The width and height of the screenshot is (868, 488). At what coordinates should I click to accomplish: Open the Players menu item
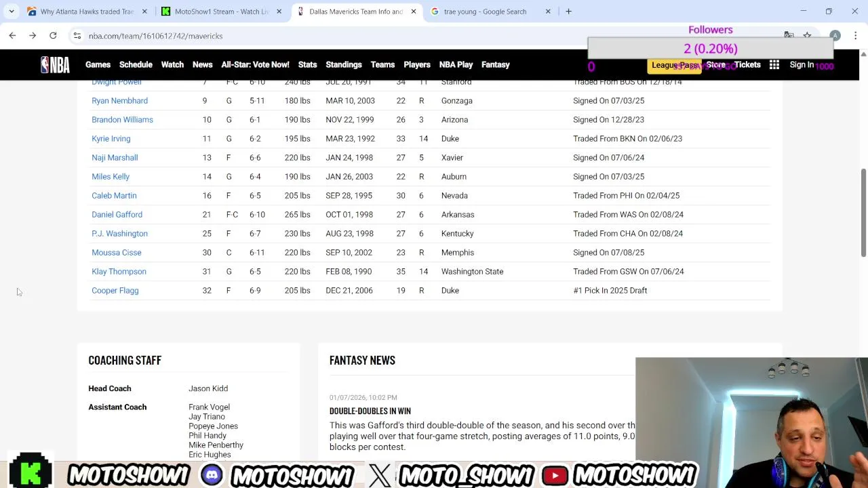[x=417, y=64]
